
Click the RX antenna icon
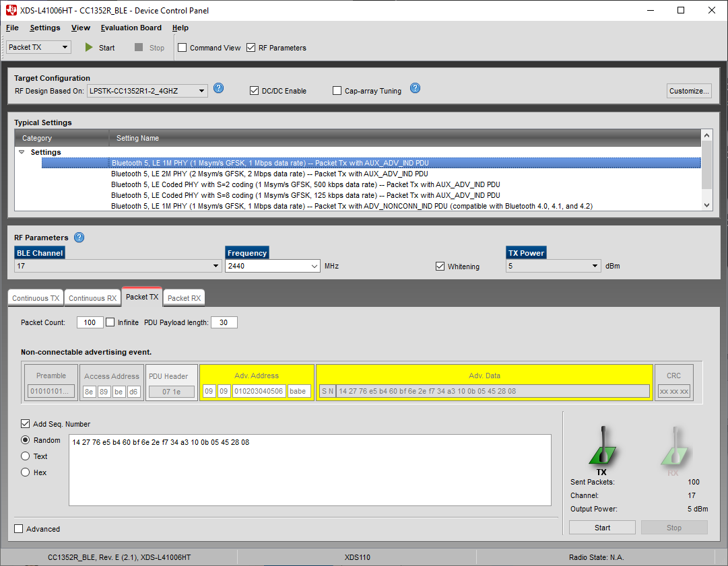coord(675,446)
